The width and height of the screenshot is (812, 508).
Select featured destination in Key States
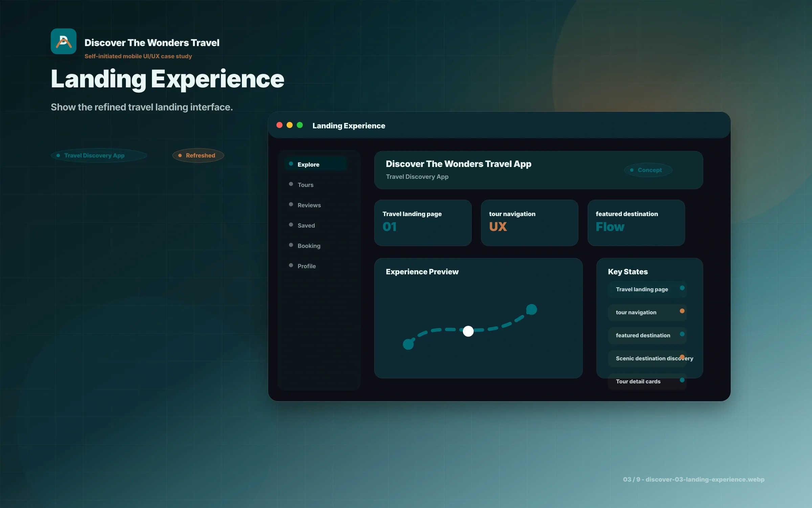647,335
